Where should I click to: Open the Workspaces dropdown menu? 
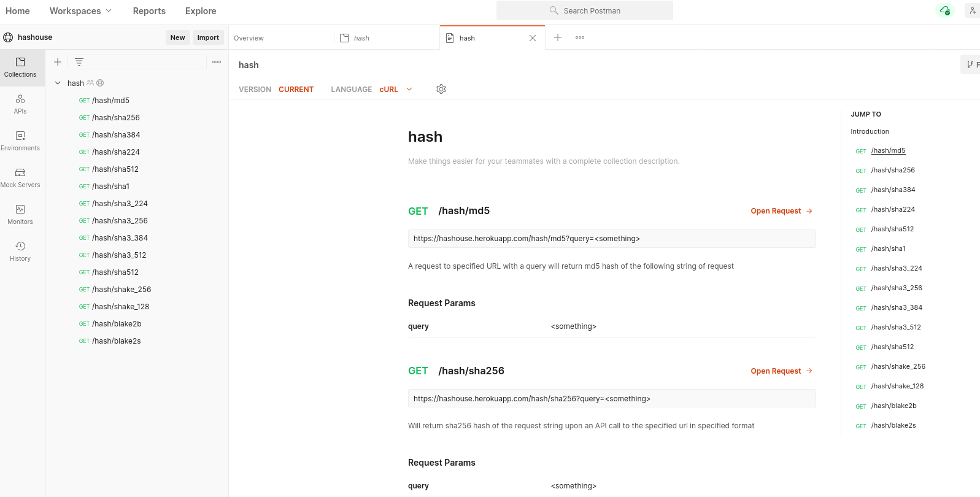(80, 11)
